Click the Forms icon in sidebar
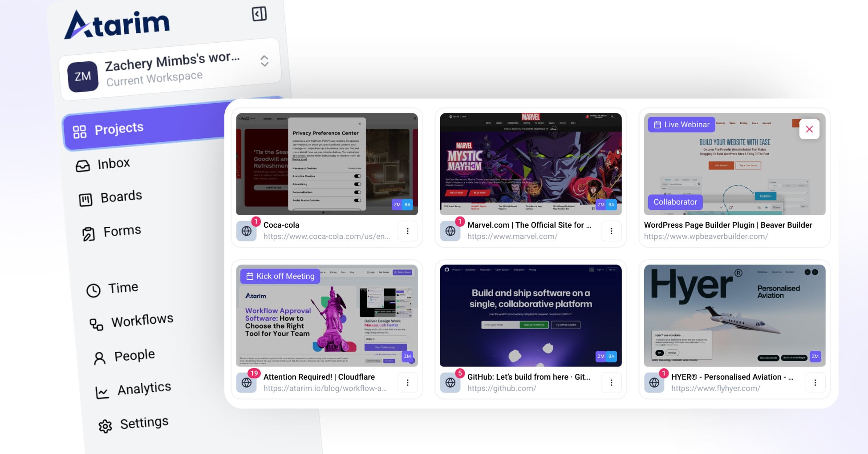The width and height of the screenshot is (868, 454). pyautogui.click(x=89, y=234)
